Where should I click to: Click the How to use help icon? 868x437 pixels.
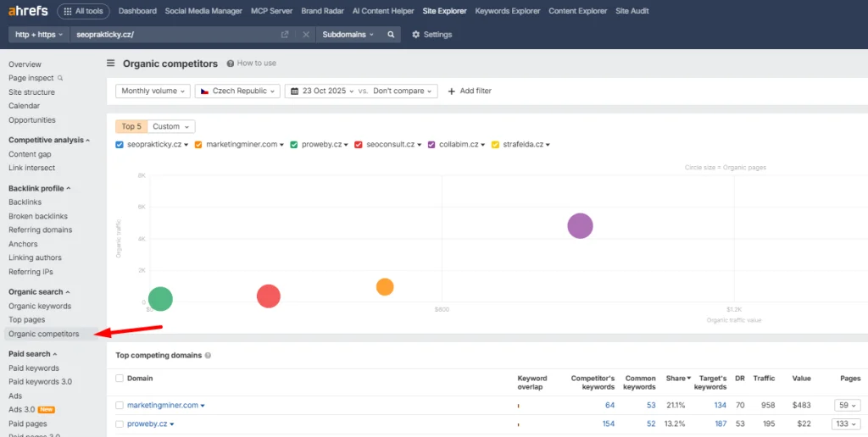click(231, 64)
